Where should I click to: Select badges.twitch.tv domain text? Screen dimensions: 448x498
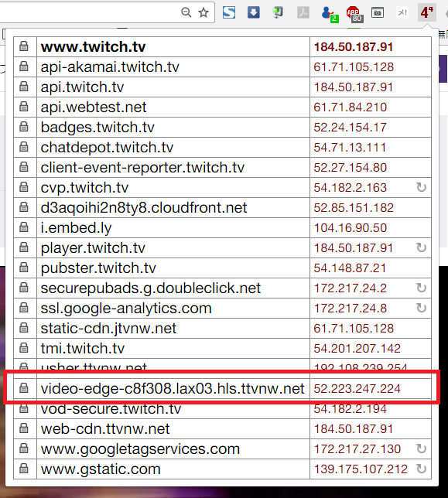[x=97, y=128]
